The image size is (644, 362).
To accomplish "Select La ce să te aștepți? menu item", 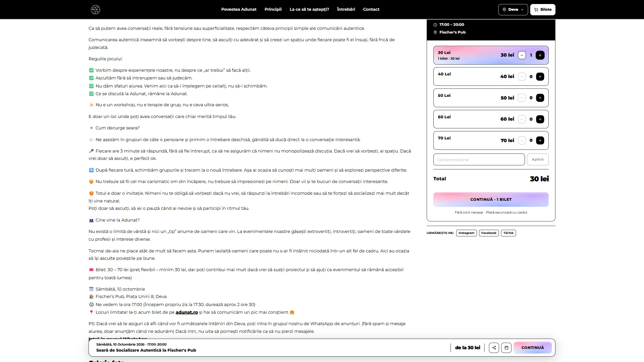I will 309,9.
